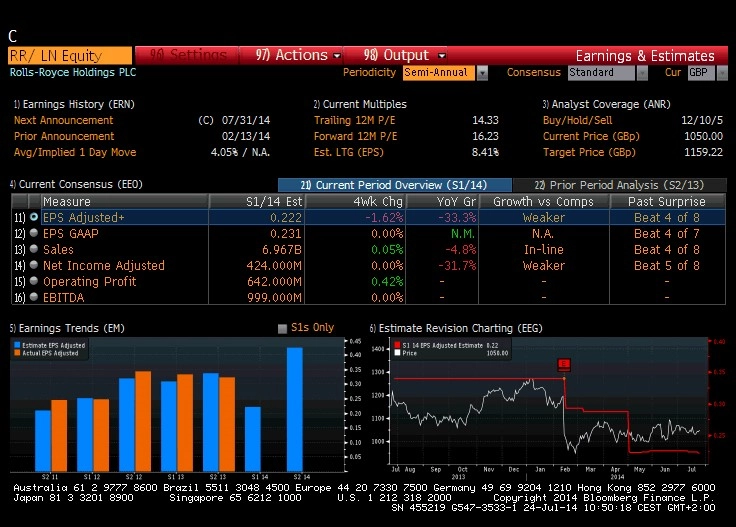The width and height of the screenshot is (736, 527).
Task: Click the 4Wk Chg column header
Action: [356, 201]
